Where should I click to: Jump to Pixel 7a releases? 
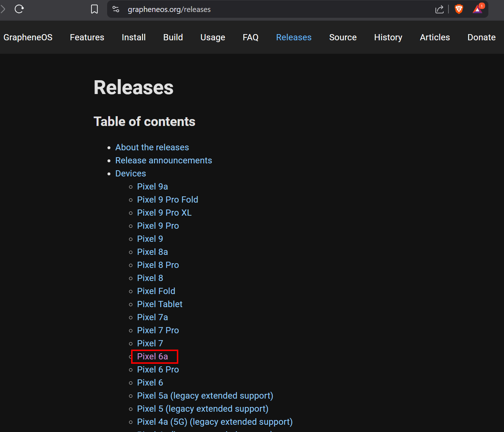coord(153,317)
